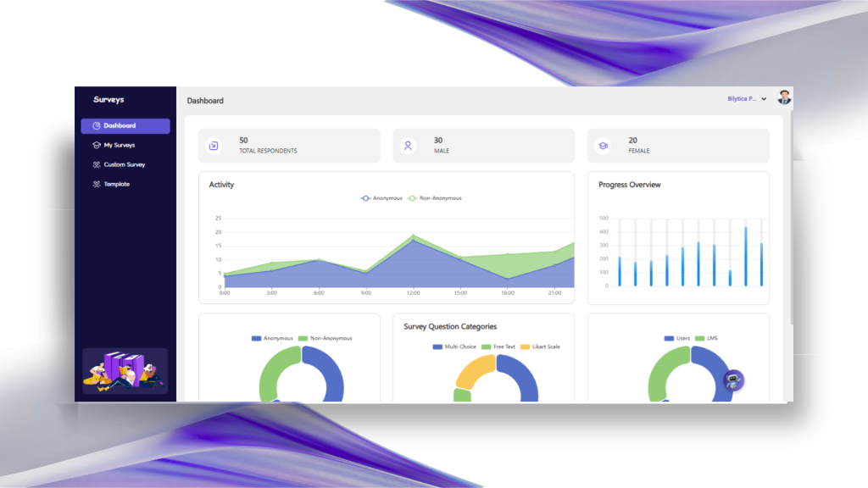The width and height of the screenshot is (868, 488).
Task: Click the My Surveys sidebar icon
Action: 97,146
